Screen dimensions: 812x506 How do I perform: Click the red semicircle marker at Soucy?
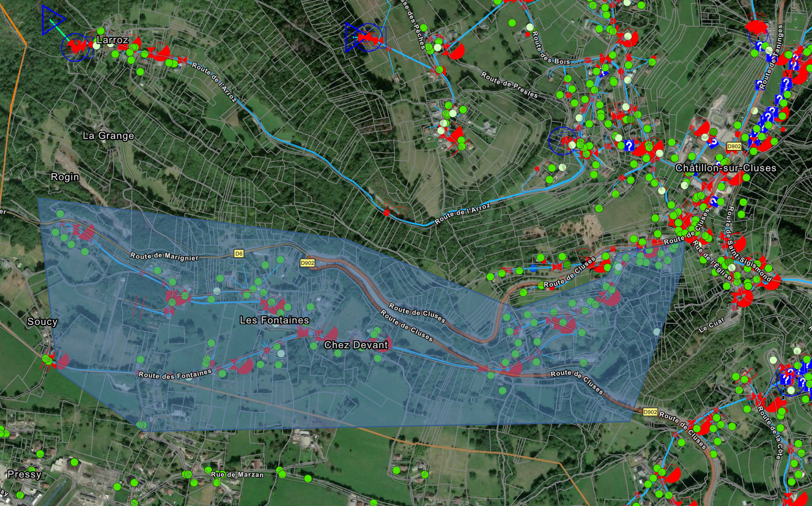coord(61,361)
